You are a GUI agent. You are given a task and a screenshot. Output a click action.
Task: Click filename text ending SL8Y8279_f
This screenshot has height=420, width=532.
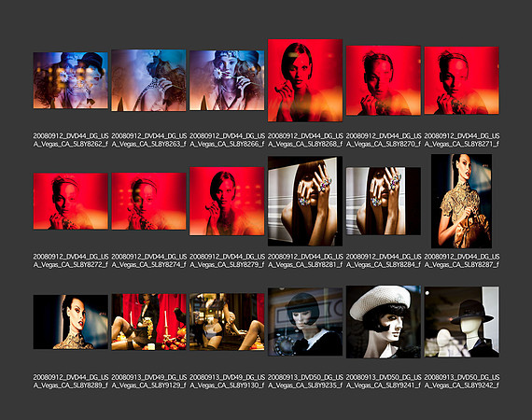(227, 260)
